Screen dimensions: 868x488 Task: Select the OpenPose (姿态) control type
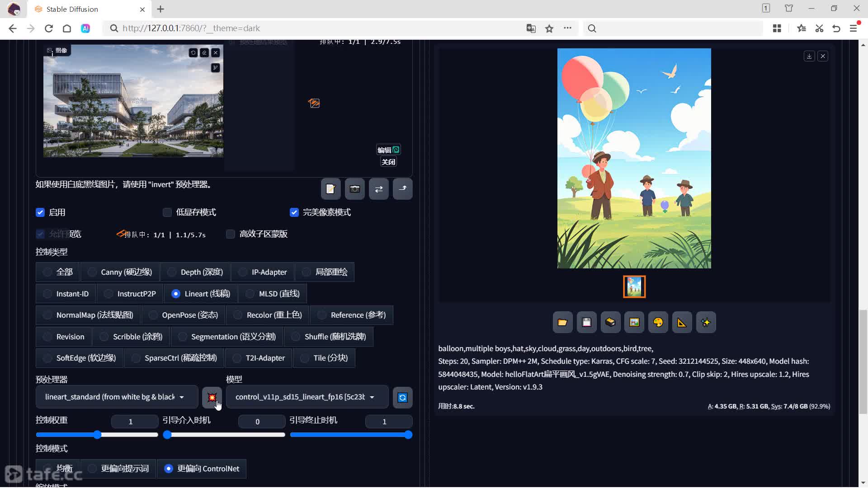pos(184,315)
